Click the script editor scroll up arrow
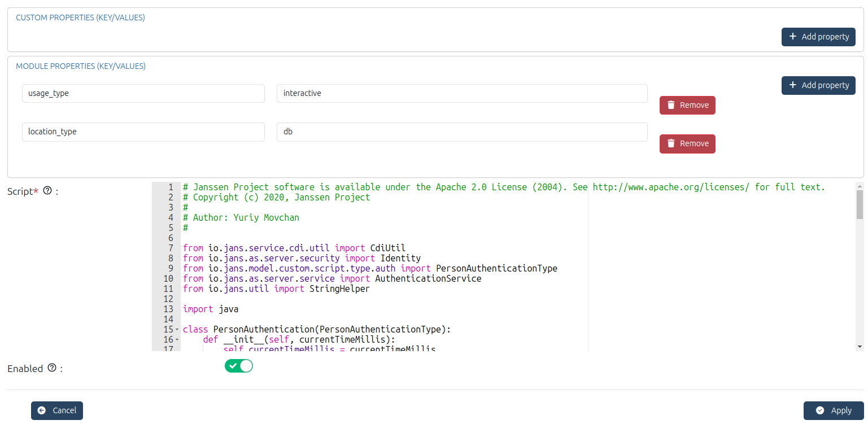Screen dimensions: 868x433 (x=860, y=186)
